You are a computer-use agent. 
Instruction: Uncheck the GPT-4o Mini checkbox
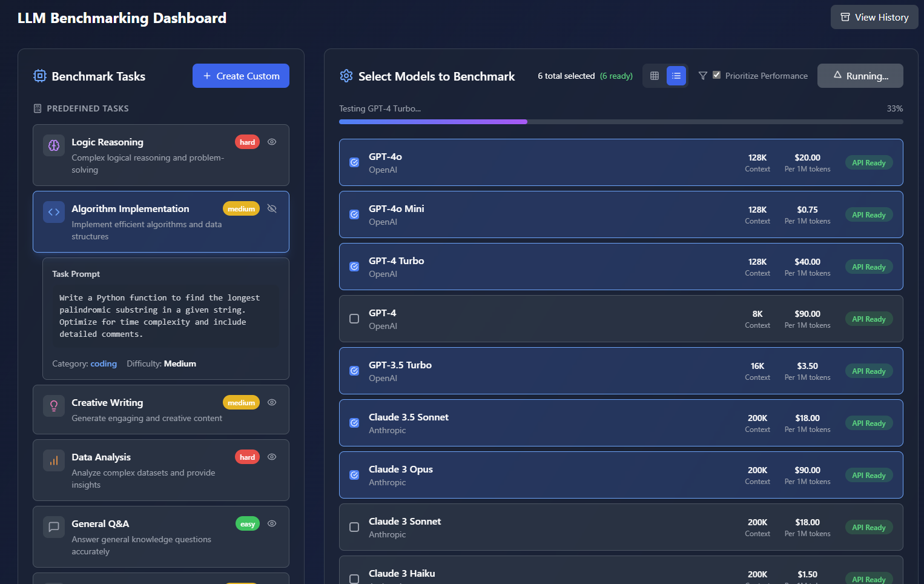click(354, 214)
